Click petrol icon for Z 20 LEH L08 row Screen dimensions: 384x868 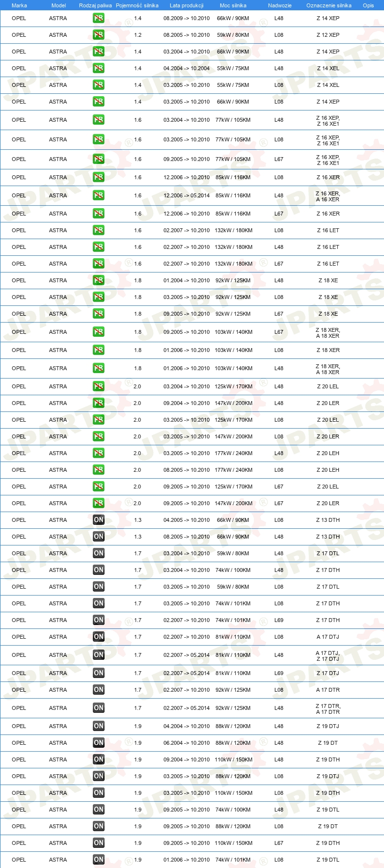pyautogui.click(x=99, y=470)
